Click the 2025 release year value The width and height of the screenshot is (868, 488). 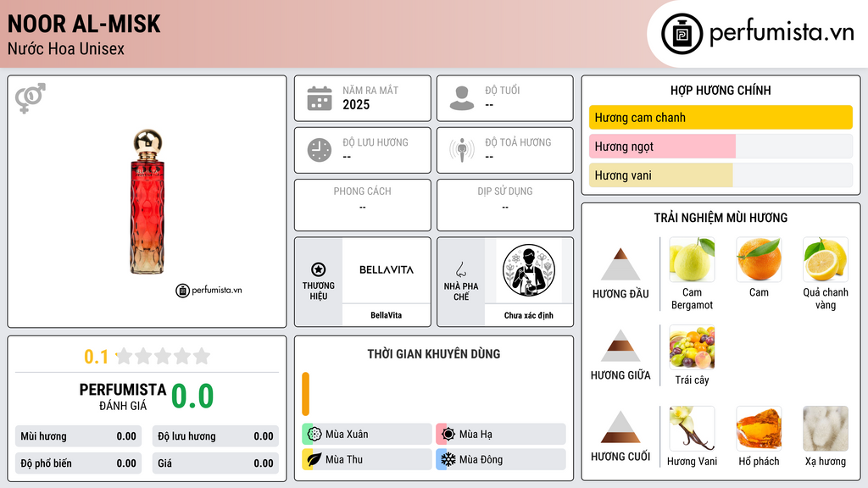[356, 104]
